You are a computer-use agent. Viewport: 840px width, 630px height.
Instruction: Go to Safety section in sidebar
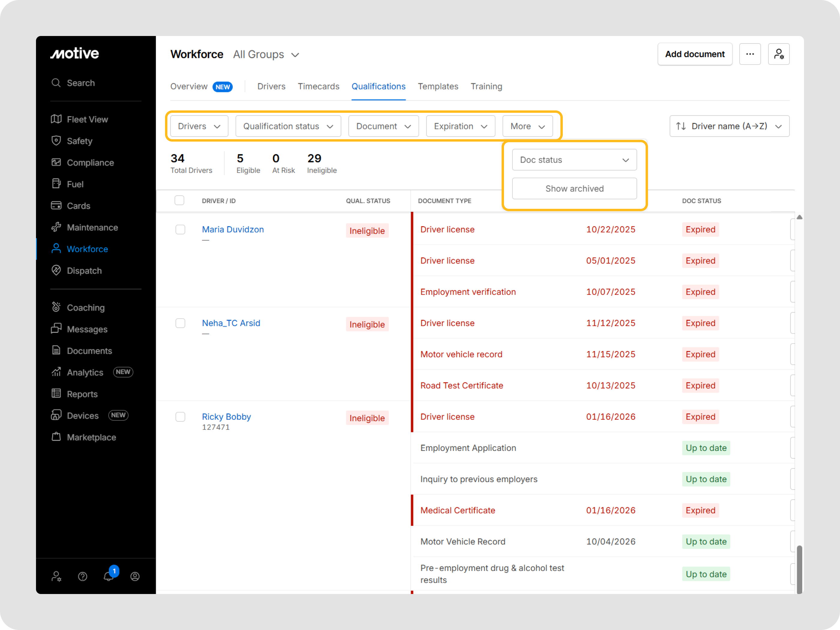79,141
